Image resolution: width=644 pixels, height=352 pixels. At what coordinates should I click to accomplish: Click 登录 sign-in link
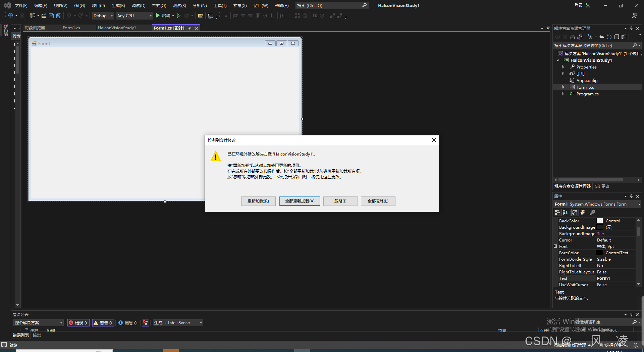[579, 5]
